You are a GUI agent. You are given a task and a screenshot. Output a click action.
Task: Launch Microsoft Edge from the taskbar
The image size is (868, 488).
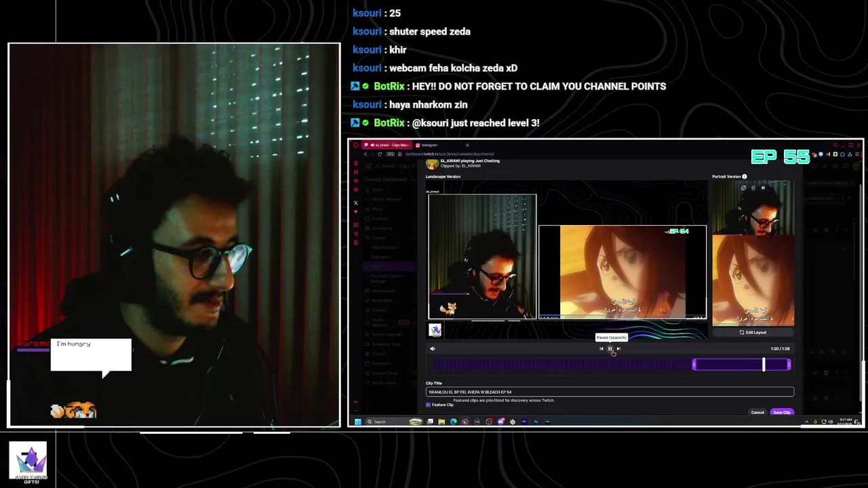pyautogui.click(x=453, y=422)
